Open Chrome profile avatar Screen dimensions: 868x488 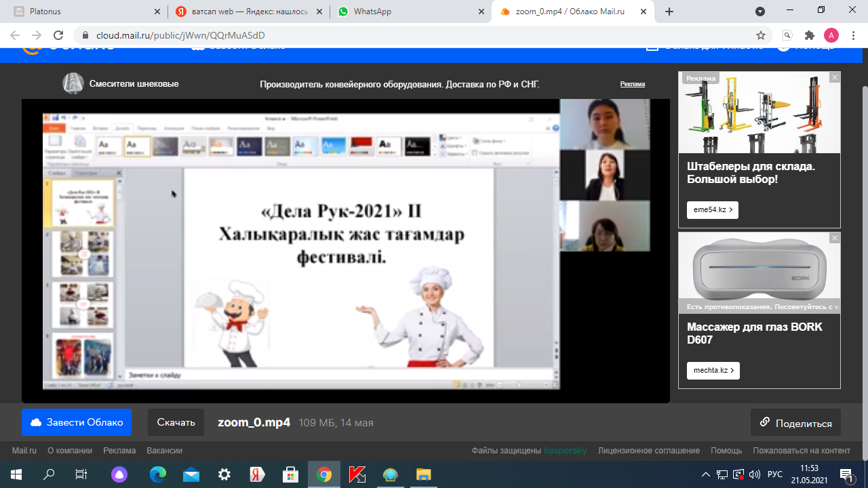click(x=831, y=35)
